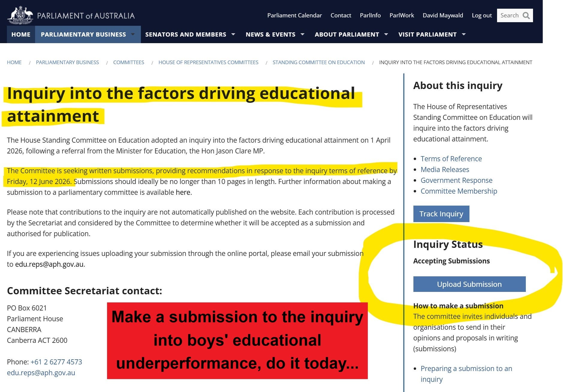Viewport: 563px width, 392px height.
Task: Open the About Parliament menu
Action: pos(347,34)
